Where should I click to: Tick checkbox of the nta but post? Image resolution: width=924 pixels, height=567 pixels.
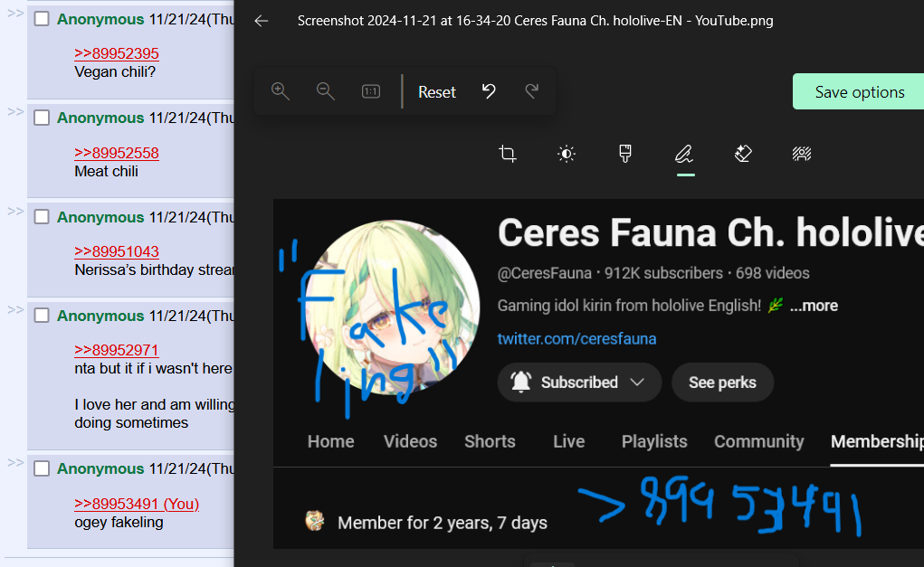pyautogui.click(x=42, y=315)
